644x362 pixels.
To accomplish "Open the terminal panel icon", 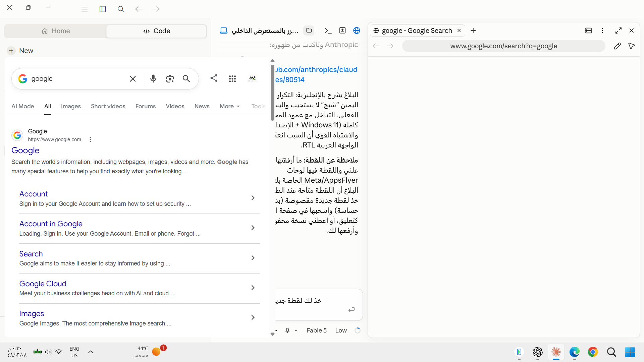I will (328, 31).
